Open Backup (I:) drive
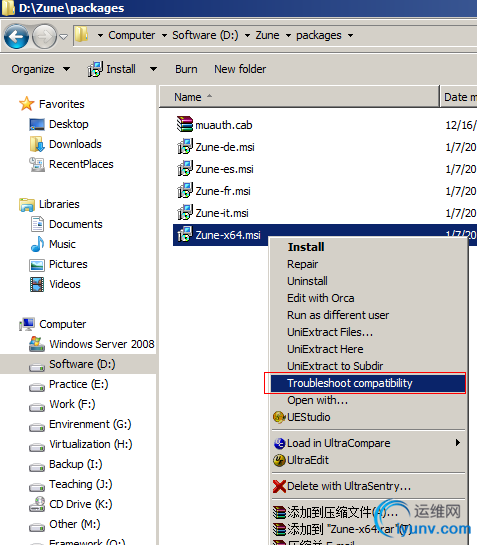477x545 pixels. (75, 464)
